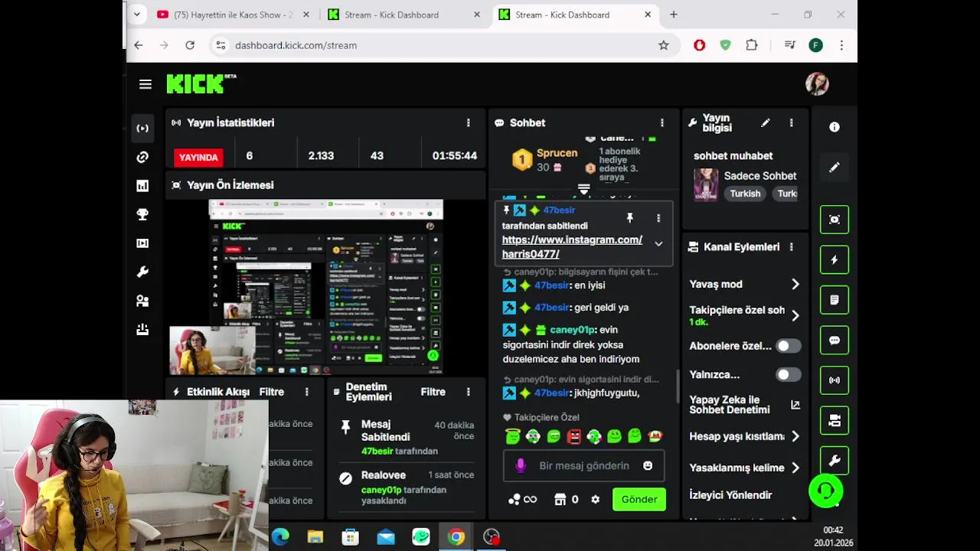Viewport: 980px width, 551px height.
Task: Toggle the wrench widget in right rail
Action: 835,461
